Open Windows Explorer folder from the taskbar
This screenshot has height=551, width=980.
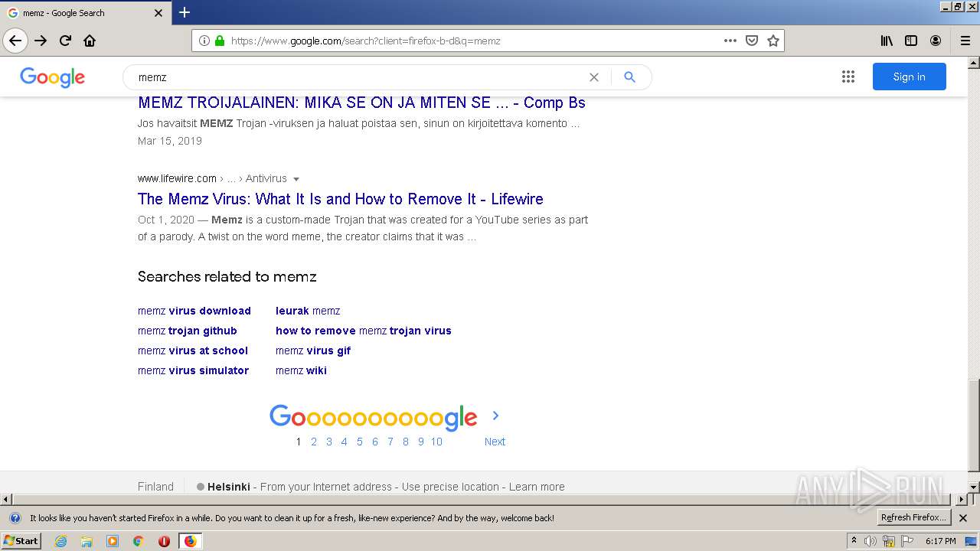(87, 541)
